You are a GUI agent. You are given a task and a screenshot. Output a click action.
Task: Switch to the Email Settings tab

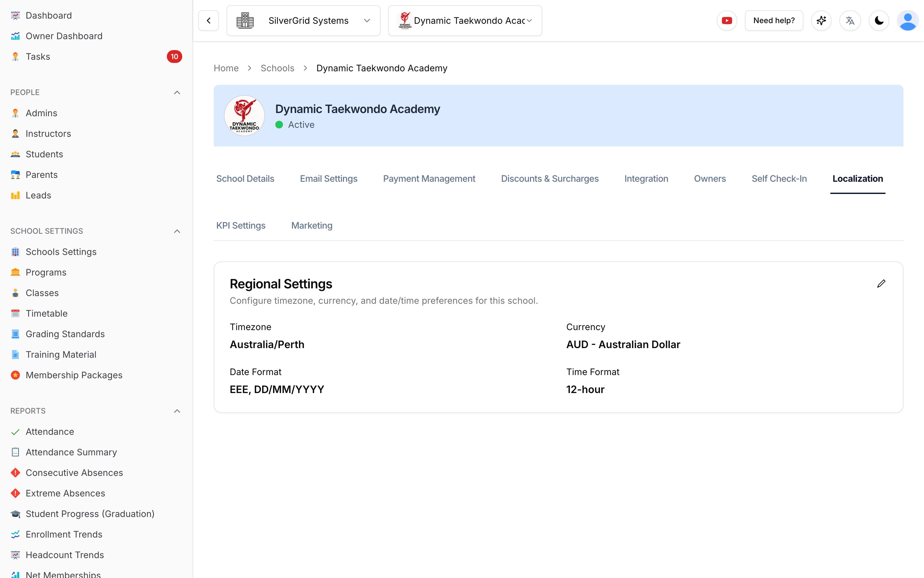point(329,179)
